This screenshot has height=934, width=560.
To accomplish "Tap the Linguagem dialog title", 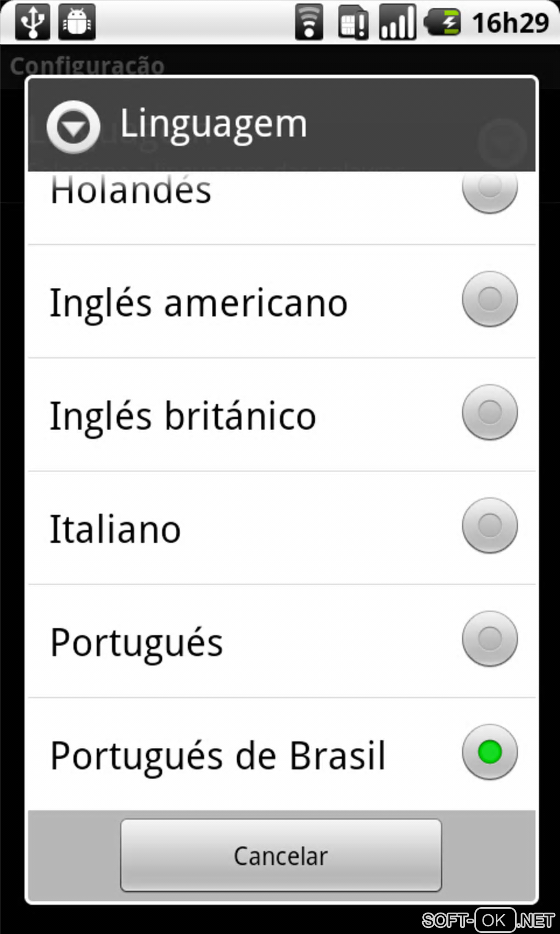I will (x=213, y=124).
